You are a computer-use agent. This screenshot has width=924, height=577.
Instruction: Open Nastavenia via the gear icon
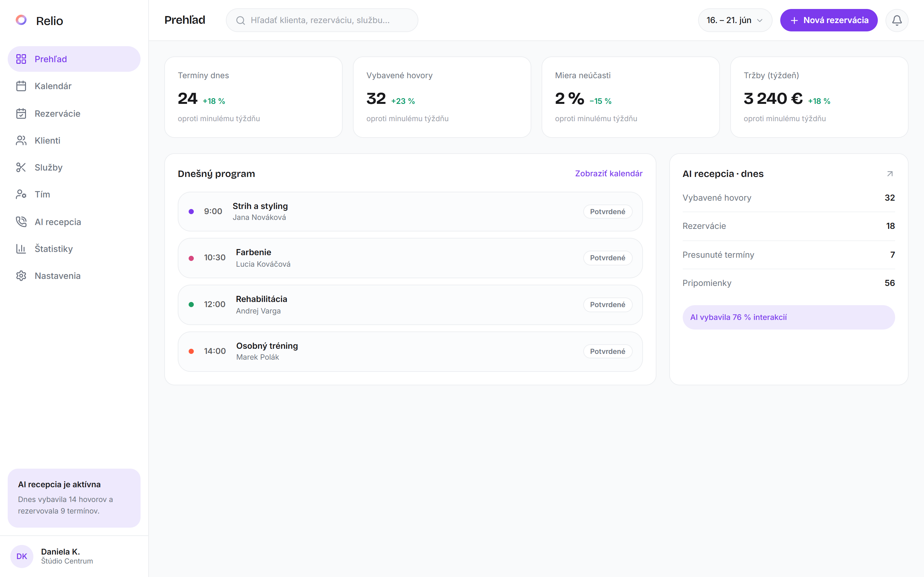pyautogui.click(x=21, y=276)
